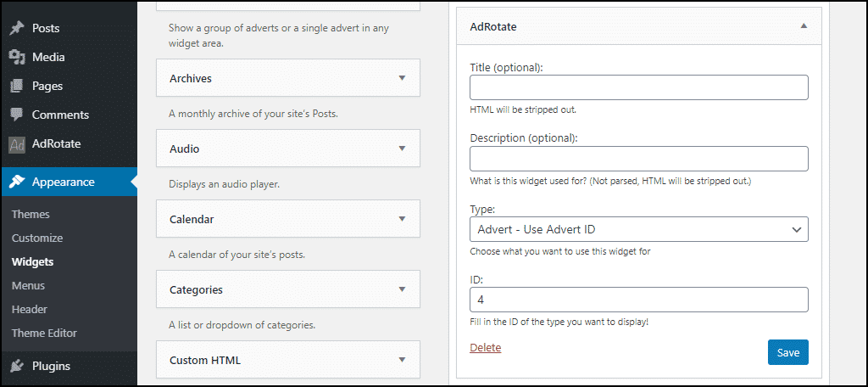Open the Appearance menu
The image size is (868, 387).
click(69, 182)
